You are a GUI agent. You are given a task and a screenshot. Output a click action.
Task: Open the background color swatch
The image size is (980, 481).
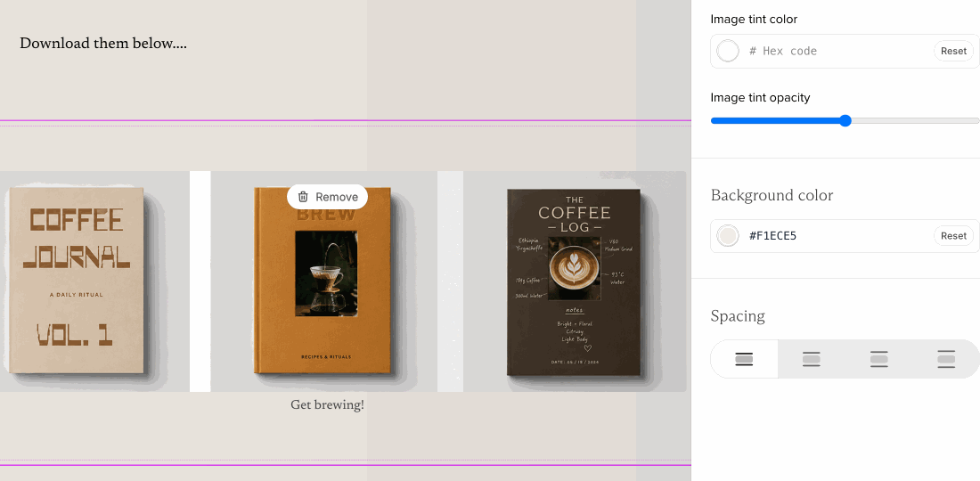tap(728, 235)
